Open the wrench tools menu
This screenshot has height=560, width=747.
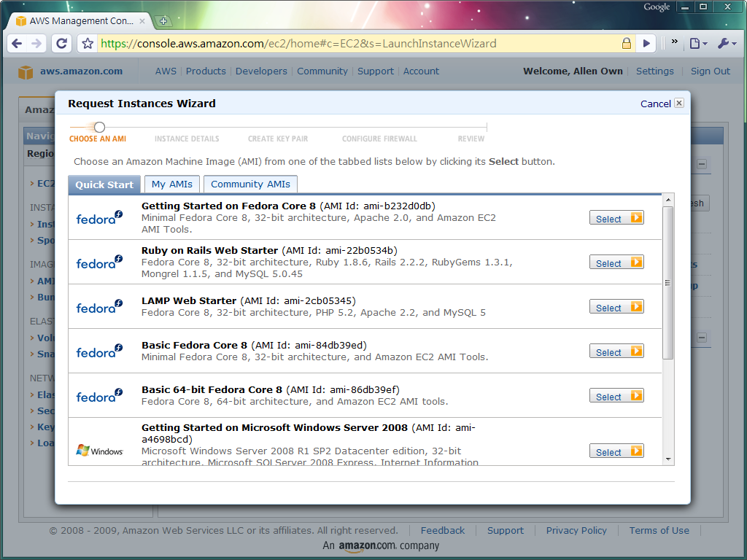click(727, 44)
